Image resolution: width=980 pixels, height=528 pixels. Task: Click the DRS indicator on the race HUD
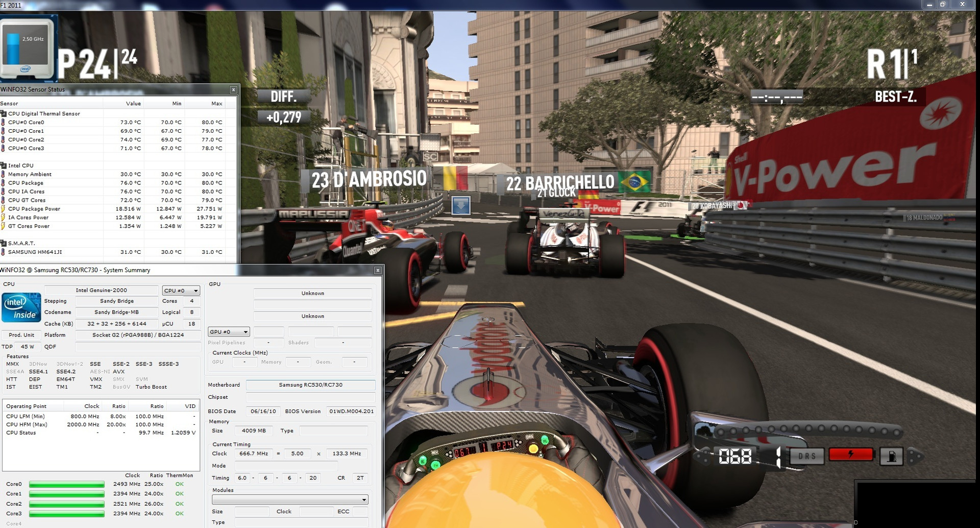(x=807, y=456)
